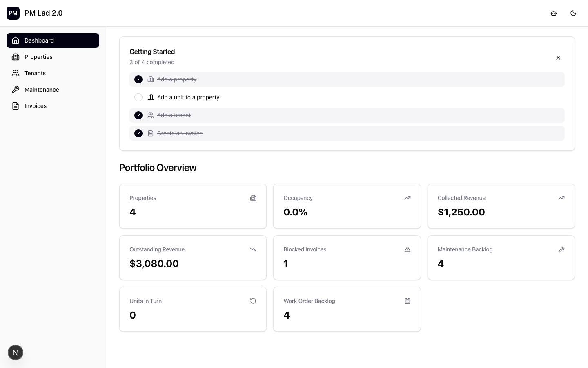This screenshot has width=588, height=368.
Task: Go to Properties in sidebar
Action: pos(53,57)
